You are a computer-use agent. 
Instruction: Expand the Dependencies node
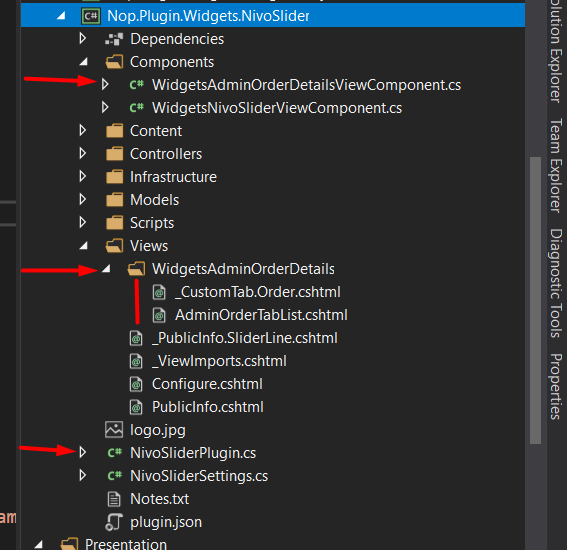(83, 38)
